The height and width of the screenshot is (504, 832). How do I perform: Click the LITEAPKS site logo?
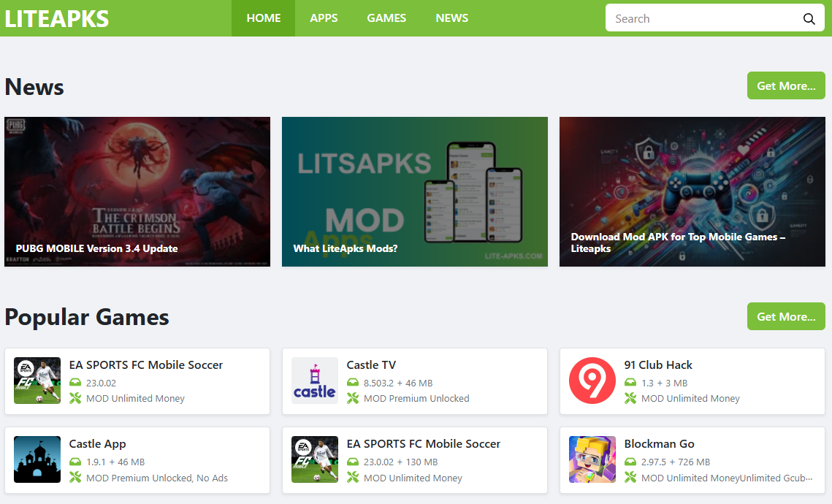point(57,18)
